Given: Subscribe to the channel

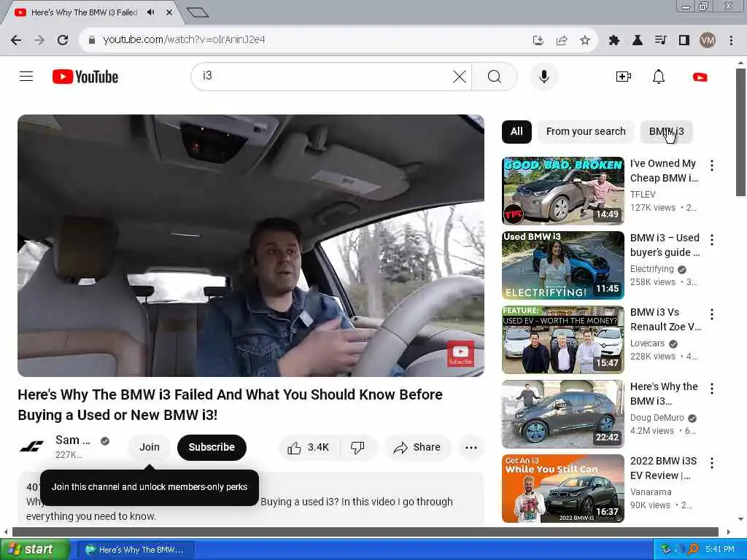Looking at the screenshot, I should [212, 448].
